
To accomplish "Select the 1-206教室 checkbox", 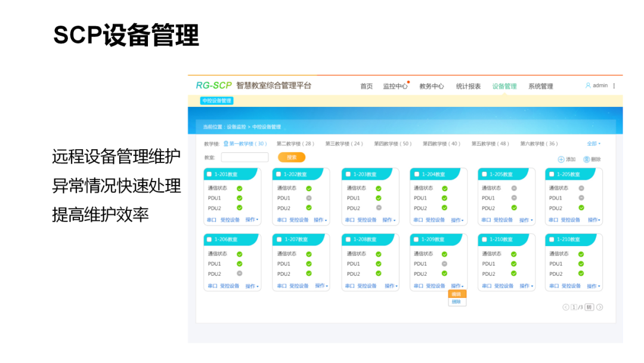I will click(209, 239).
